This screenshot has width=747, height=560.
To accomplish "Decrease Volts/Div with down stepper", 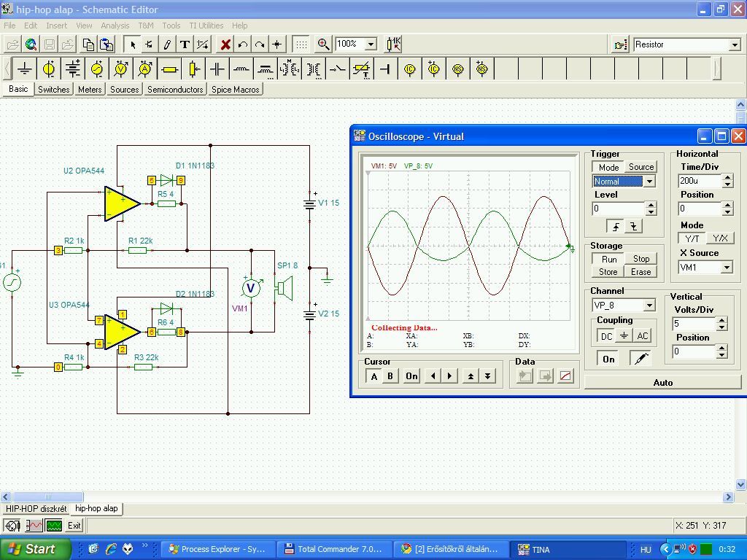I will (x=722, y=327).
